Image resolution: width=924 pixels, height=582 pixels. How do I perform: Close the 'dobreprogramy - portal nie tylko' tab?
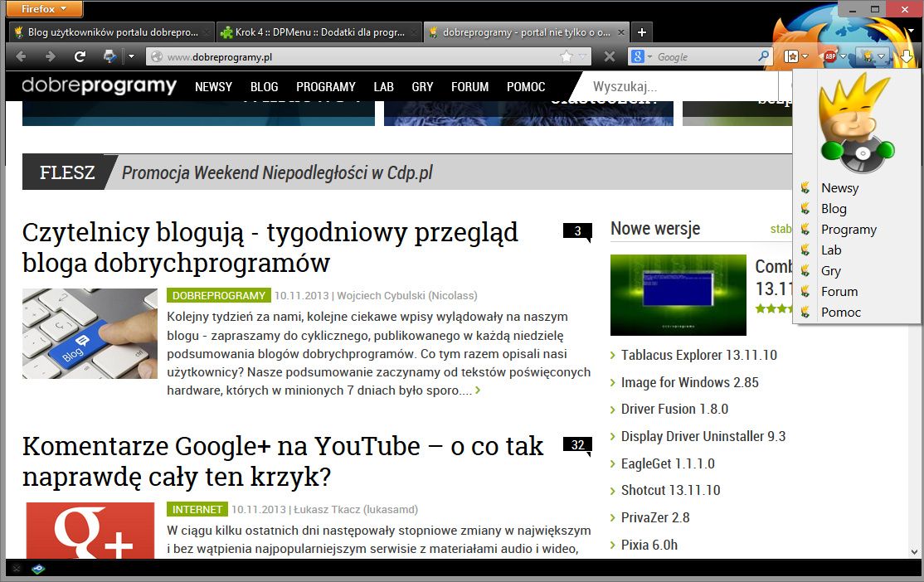[621, 32]
